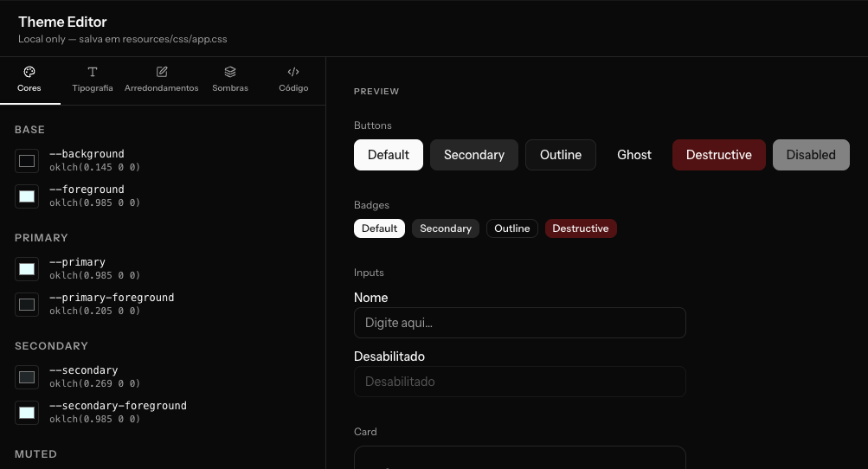Click the MUTED section heading
868x469 pixels.
pyautogui.click(x=36, y=454)
